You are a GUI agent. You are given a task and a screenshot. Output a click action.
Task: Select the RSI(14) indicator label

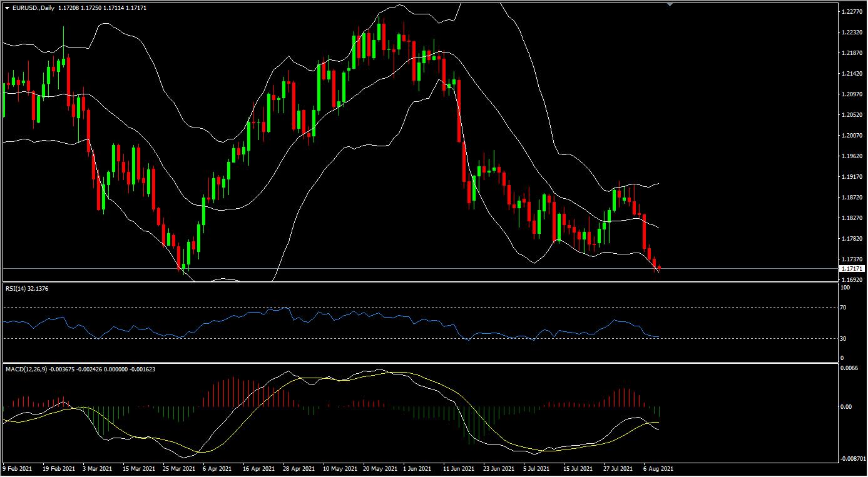tap(26, 289)
